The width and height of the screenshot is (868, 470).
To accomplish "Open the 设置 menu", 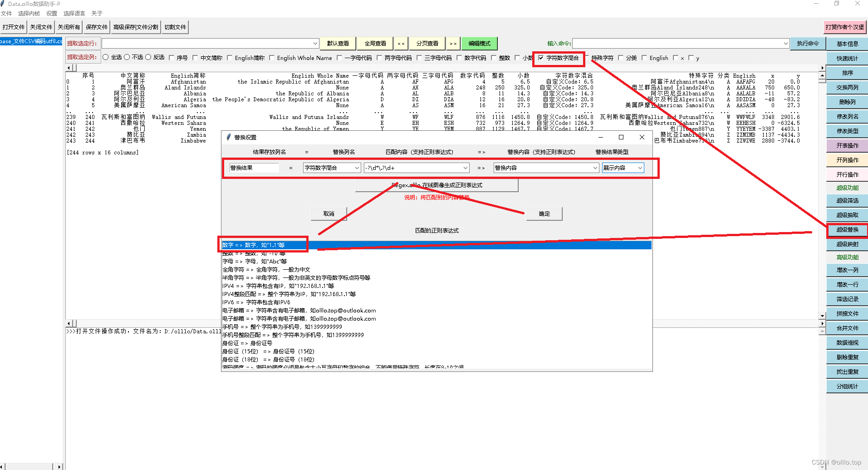I will (51, 13).
